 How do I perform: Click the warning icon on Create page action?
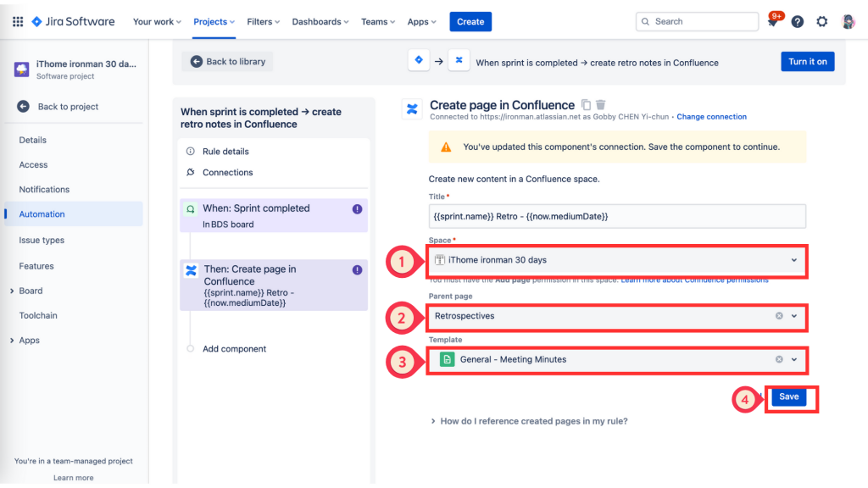(357, 270)
